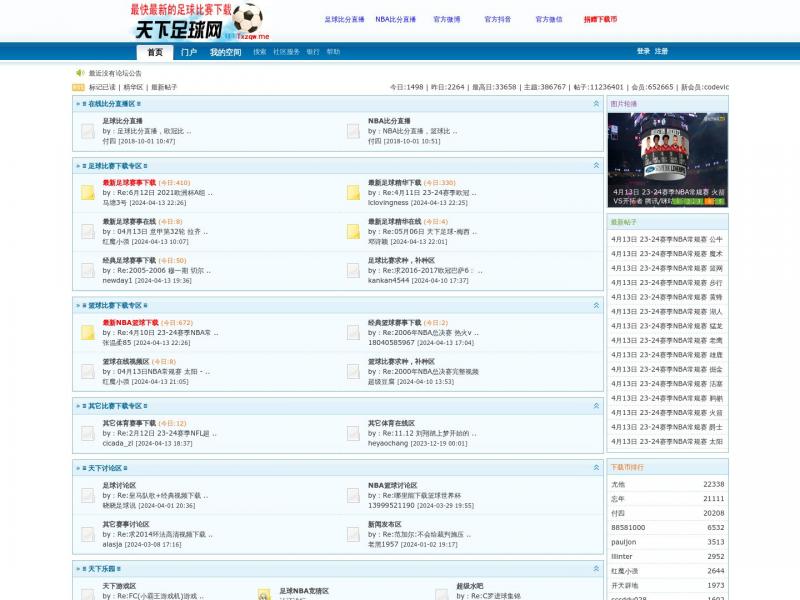Open the 门户 navigation tab
Viewport: 800px width, 600px height.
pyautogui.click(x=189, y=52)
